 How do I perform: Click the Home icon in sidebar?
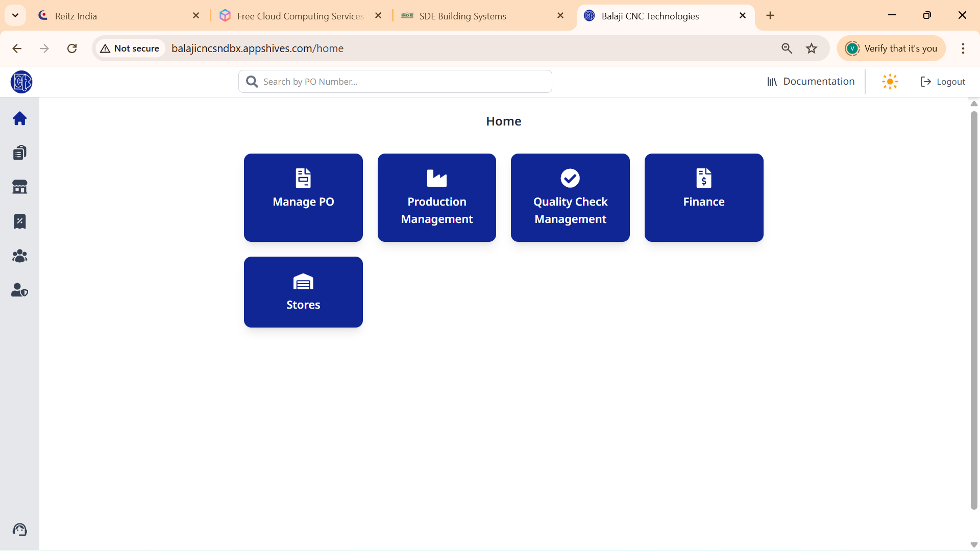click(x=19, y=118)
